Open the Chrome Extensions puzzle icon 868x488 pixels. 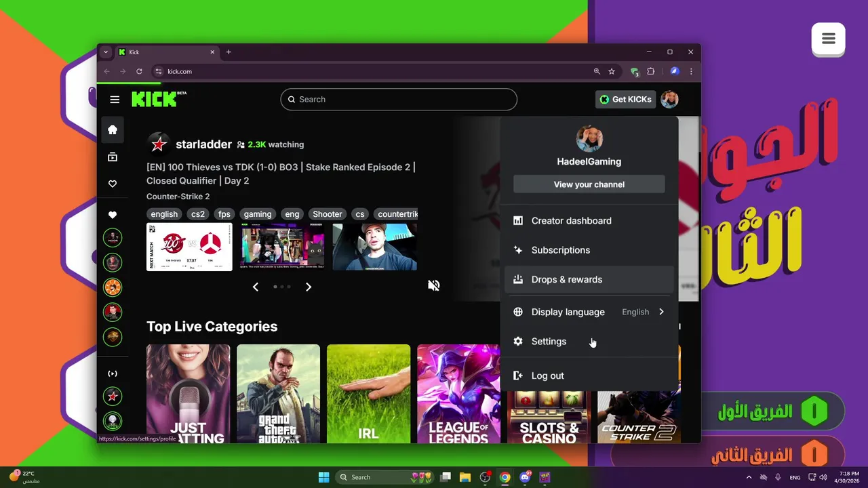(x=651, y=71)
